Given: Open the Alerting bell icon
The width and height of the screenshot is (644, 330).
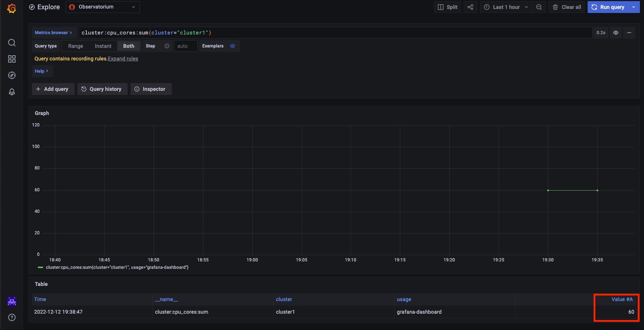Looking at the screenshot, I should pos(12,92).
